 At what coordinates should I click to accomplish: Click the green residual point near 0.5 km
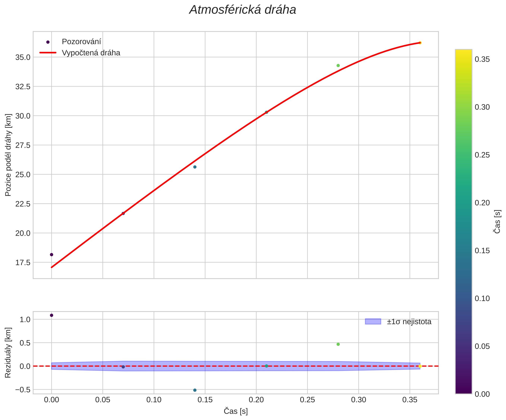(x=338, y=344)
